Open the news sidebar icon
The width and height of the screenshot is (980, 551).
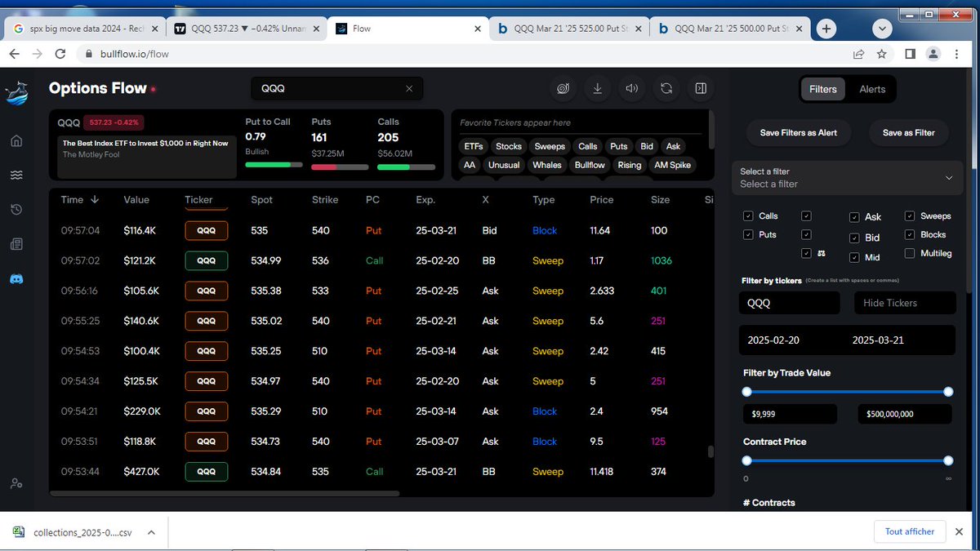coord(16,244)
